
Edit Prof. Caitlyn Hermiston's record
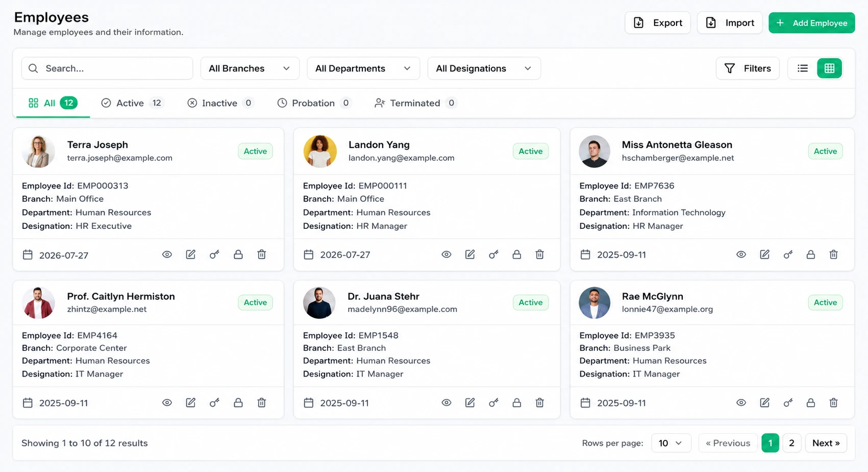click(x=191, y=403)
